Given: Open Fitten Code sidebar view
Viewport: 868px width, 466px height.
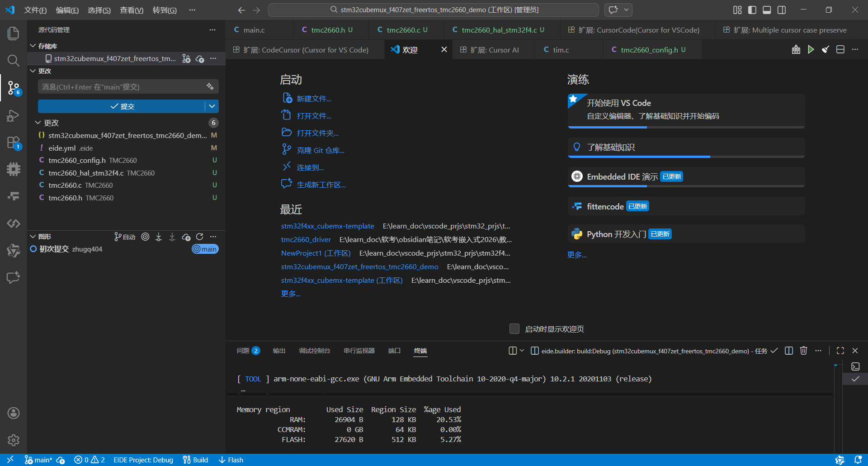Looking at the screenshot, I should click(14, 196).
